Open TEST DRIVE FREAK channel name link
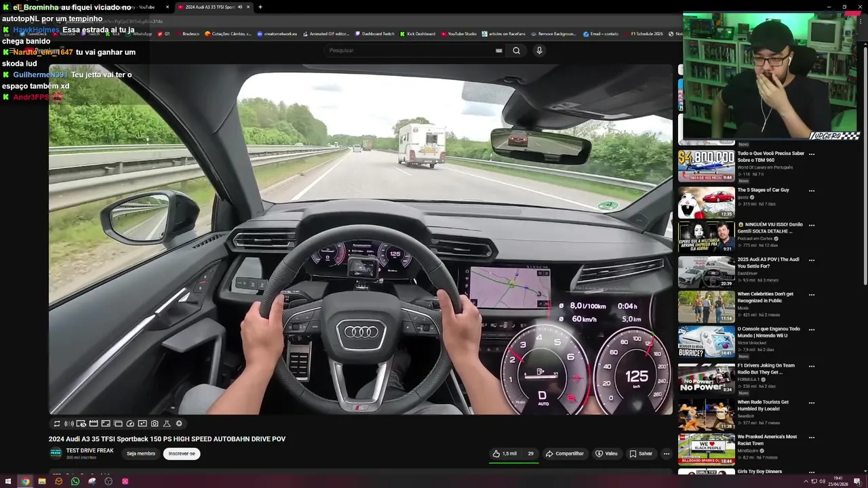This screenshot has height=488, width=868. click(x=90, y=451)
